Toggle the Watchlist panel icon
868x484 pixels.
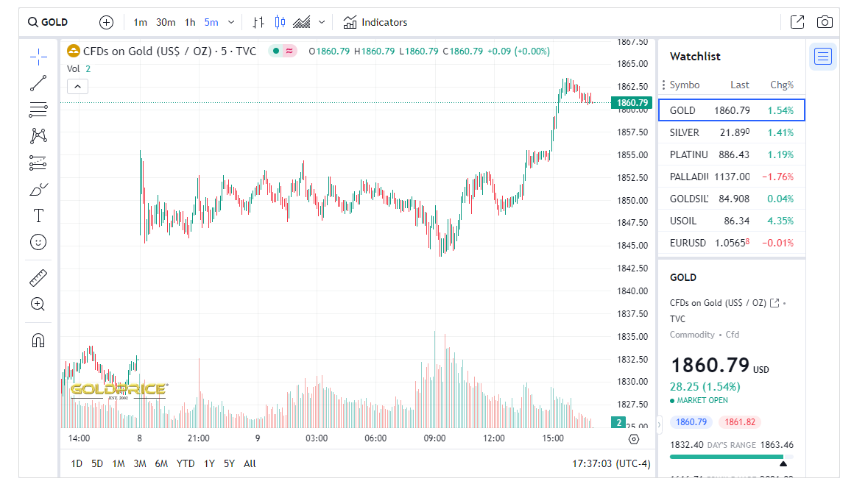click(822, 56)
